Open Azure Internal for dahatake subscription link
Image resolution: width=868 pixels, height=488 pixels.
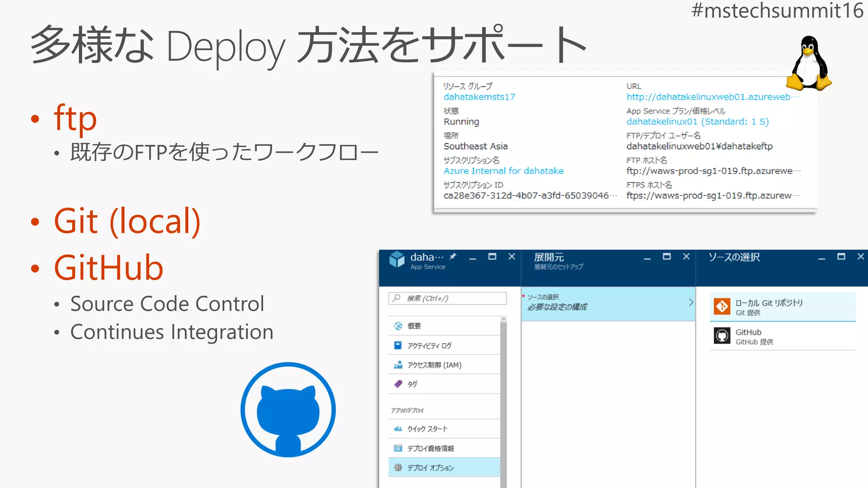504,171
